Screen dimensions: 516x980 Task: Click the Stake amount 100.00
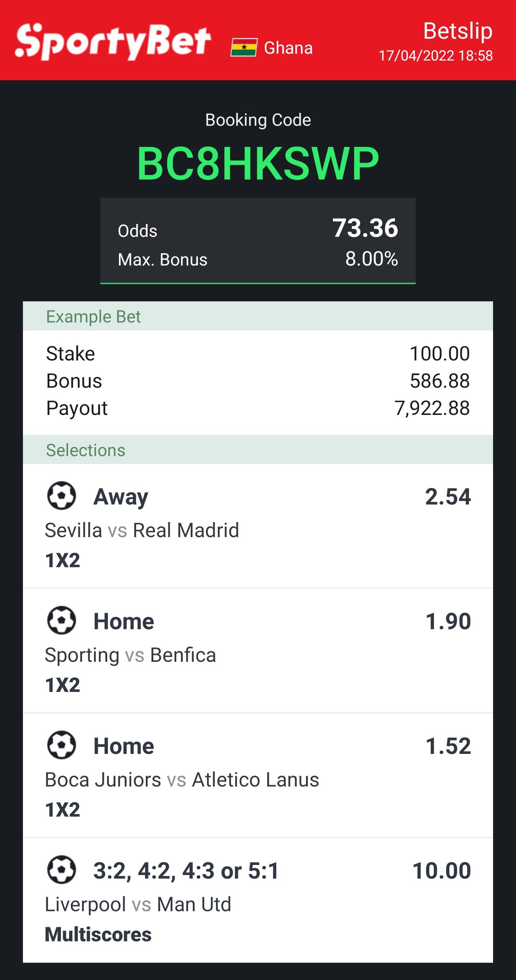(x=439, y=353)
